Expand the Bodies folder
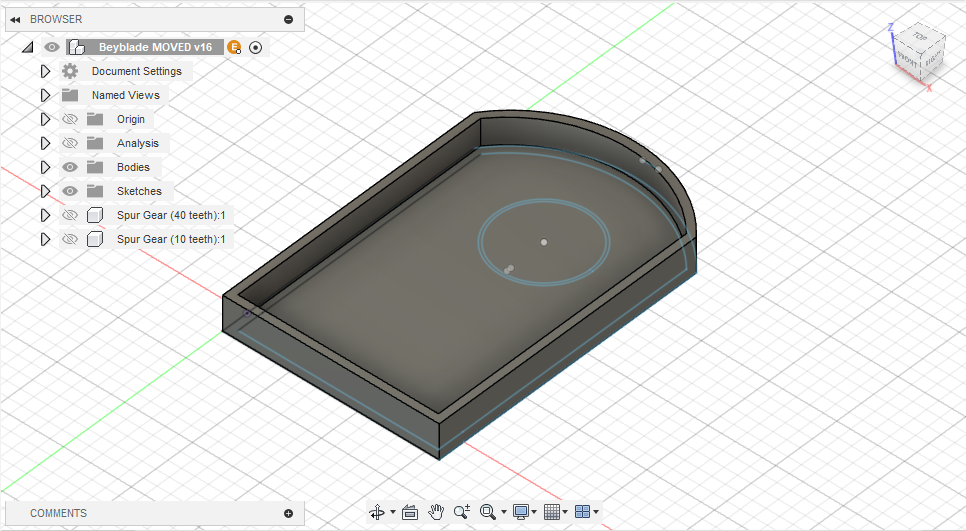 pyautogui.click(x=45, y=168)
